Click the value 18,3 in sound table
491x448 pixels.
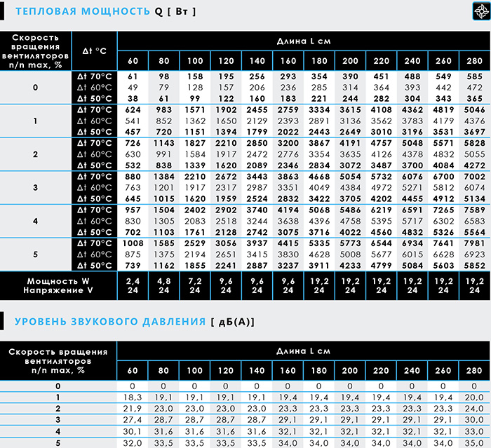[133, 398]
